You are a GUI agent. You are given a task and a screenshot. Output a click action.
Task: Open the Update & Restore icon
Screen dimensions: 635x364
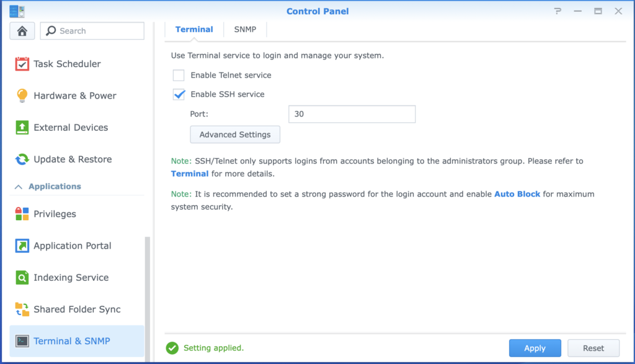pyautogui.click(x=22, y=159)
